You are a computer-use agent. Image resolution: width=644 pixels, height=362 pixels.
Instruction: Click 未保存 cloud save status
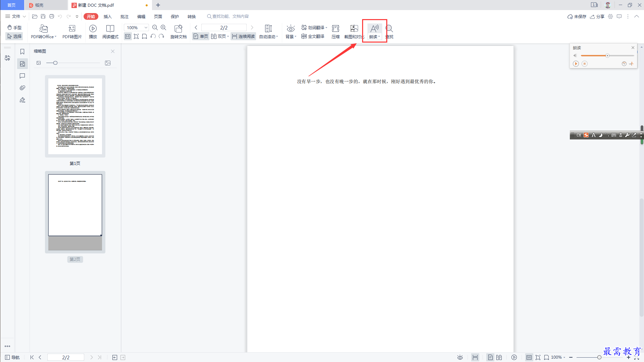[577, 16]
